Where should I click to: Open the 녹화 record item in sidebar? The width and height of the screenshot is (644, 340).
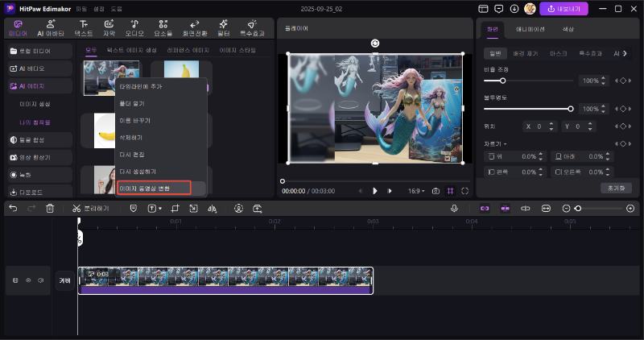(x=40, y=175)
